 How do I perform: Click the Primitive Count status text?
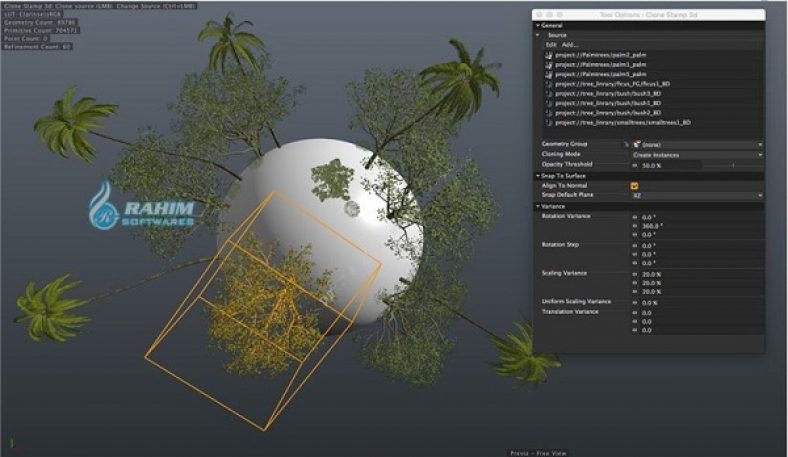tap(41, 31)
